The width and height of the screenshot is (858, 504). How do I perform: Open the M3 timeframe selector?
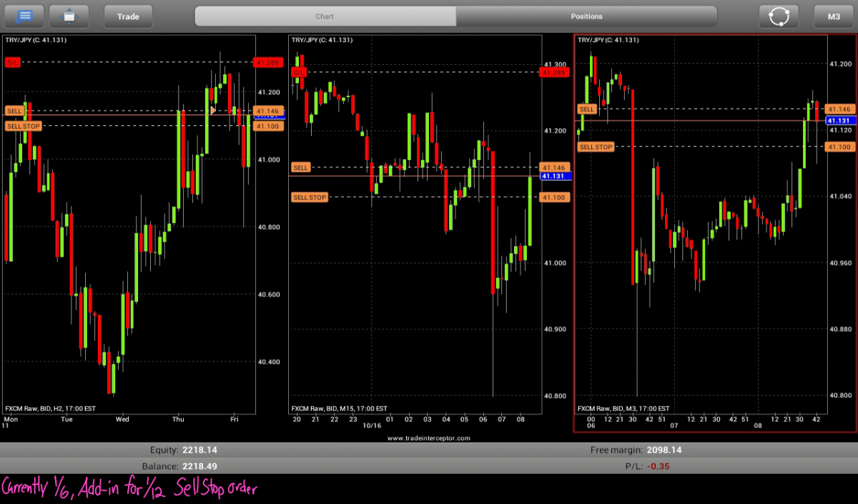point(834,16)
